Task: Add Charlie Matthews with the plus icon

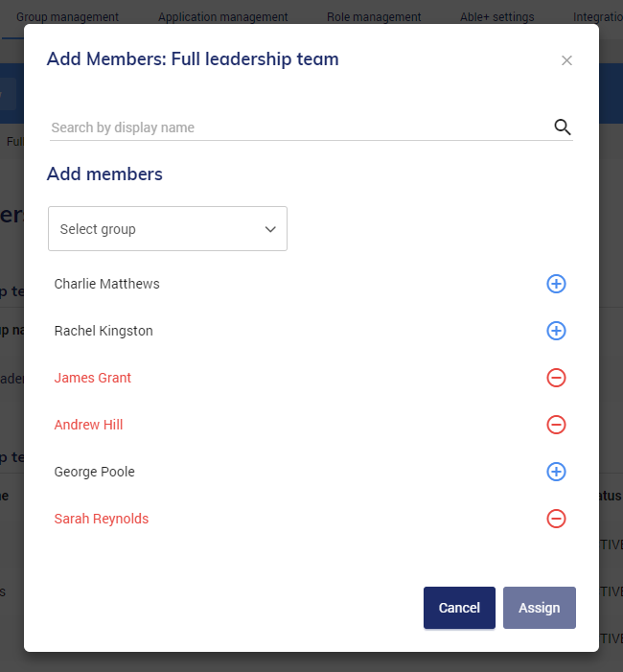Action: point(556,284)
